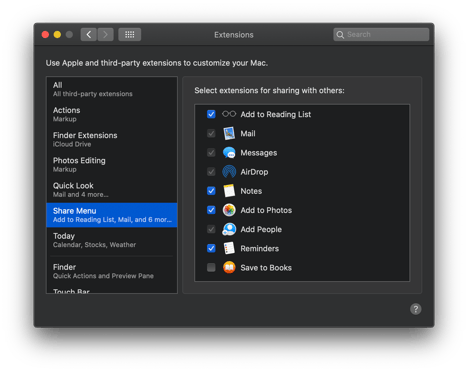Uncheck the Reminders checkbox
Image resolution: width=468 pixels, height=372 pixels.
tap(211, 248)
